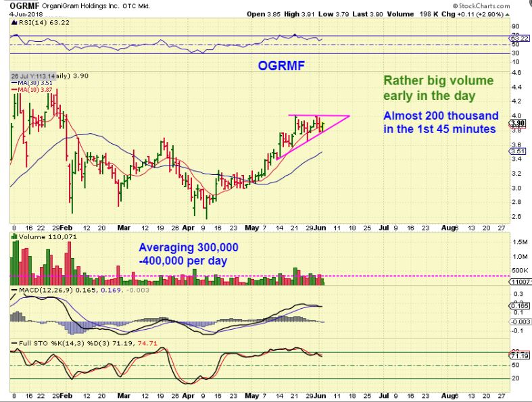
Task: Click the RSI indicator icon before RSI(14)
Action: point(14,23)
